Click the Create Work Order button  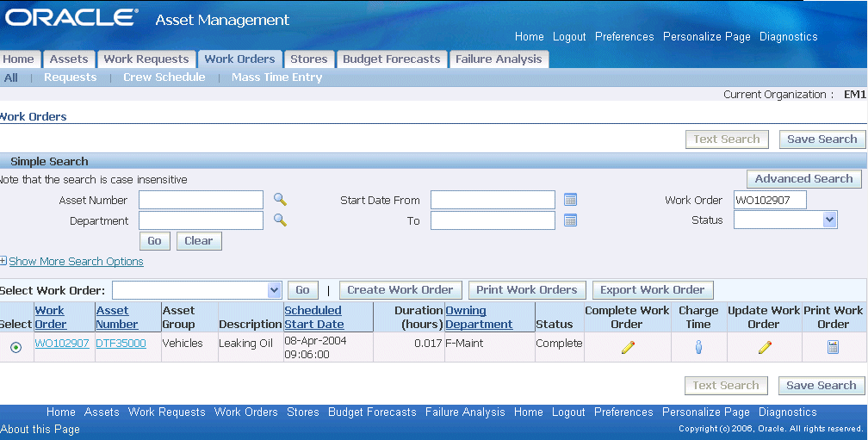400,290
